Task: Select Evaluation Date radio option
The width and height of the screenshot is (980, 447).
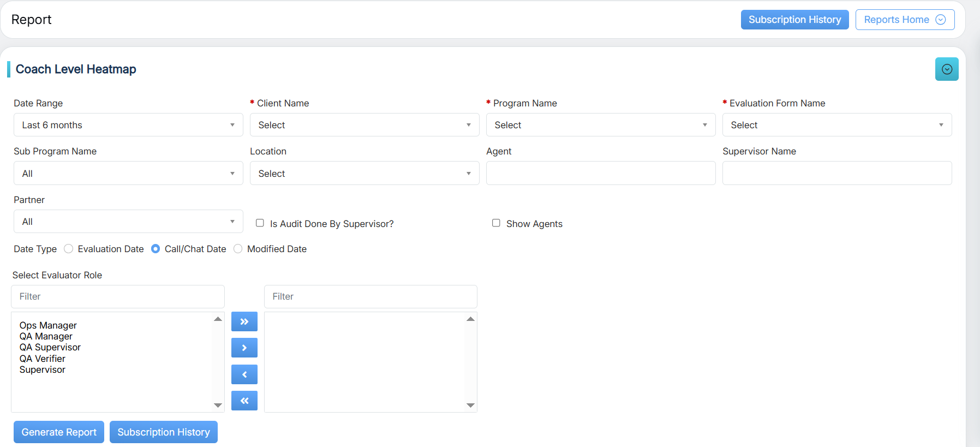Action: click(x=69, y=249)
